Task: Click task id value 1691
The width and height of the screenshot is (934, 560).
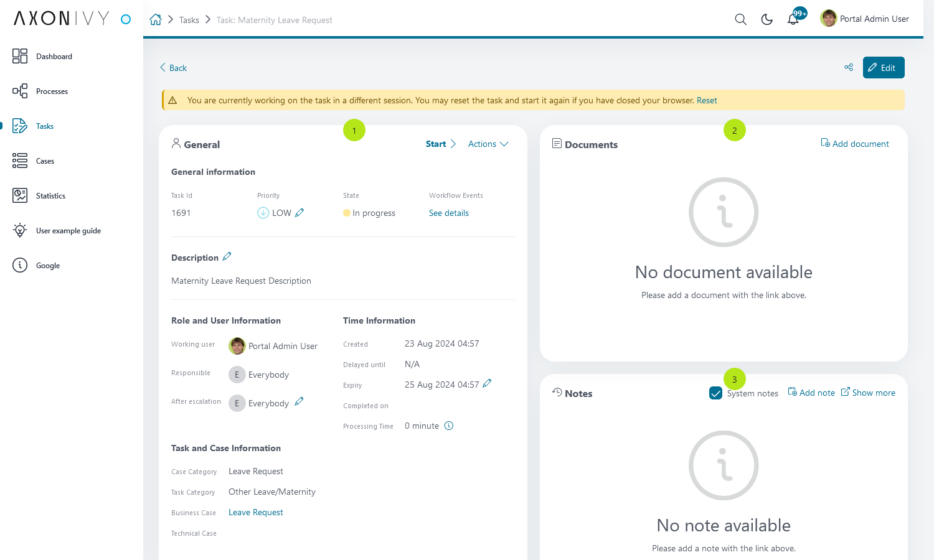Action: click(181, 213)
